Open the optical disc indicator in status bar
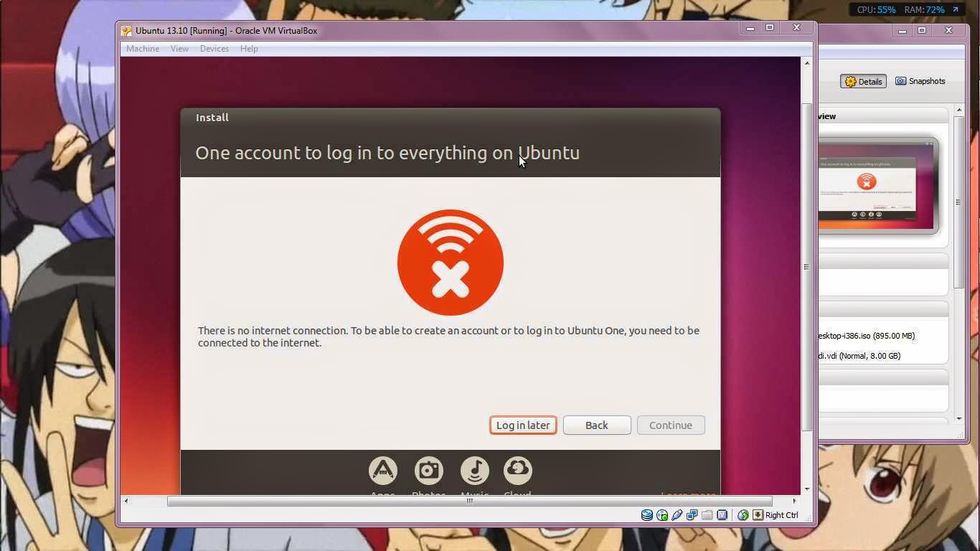Screen dimensions: 980x551 tap(661, 515)
